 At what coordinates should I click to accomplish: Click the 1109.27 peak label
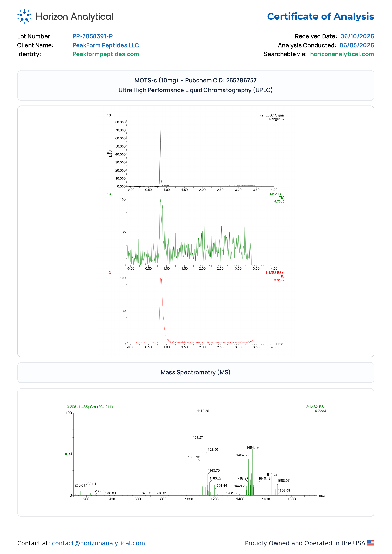pyautogui.click(x=197, y=437)
